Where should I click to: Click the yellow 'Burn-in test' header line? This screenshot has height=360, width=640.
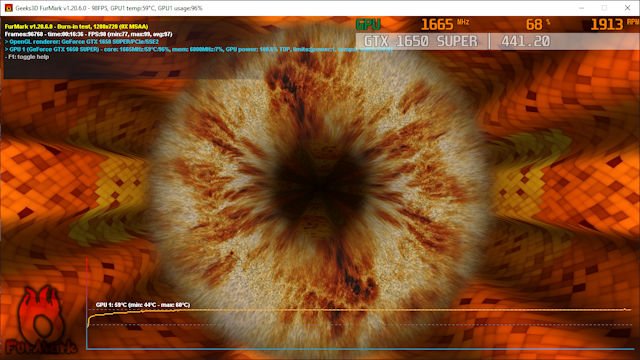(76, 27)
